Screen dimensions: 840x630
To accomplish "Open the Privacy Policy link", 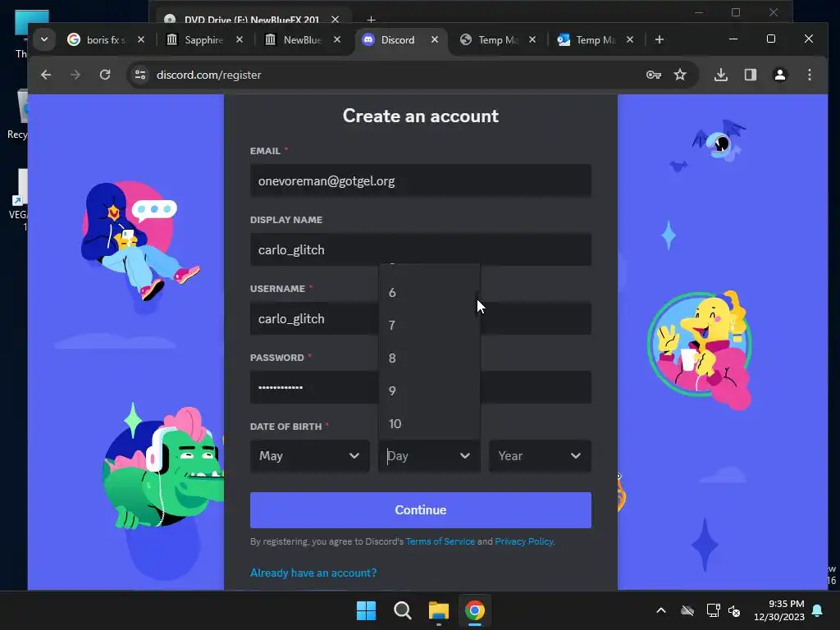I will click(524, 541).
